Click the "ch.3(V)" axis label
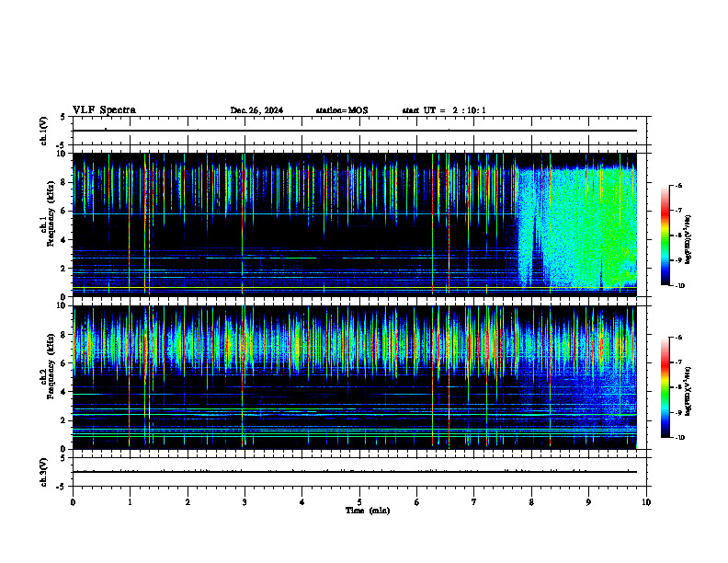This screenshot has width=728, height=563. click(44, 472)
